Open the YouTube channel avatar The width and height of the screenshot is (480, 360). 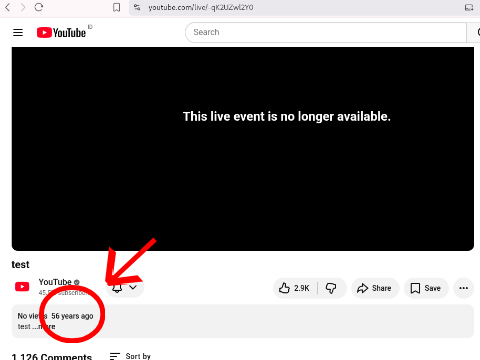pos(22,287)
